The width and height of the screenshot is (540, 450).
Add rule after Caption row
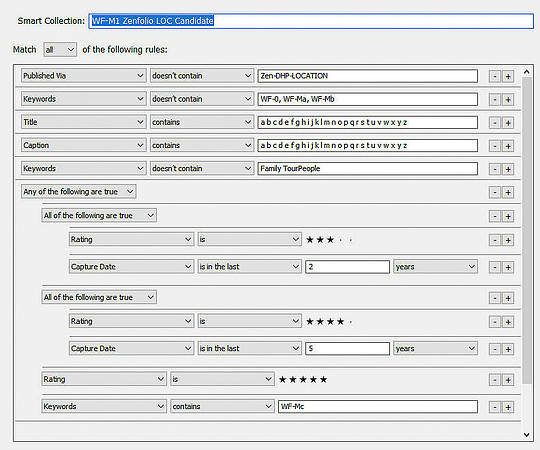tap(508, 146)
